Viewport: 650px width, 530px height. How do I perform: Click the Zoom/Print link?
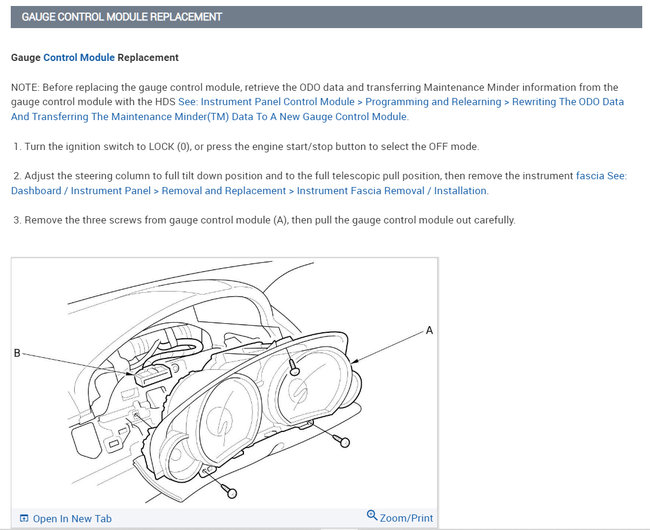click(406, 518)
